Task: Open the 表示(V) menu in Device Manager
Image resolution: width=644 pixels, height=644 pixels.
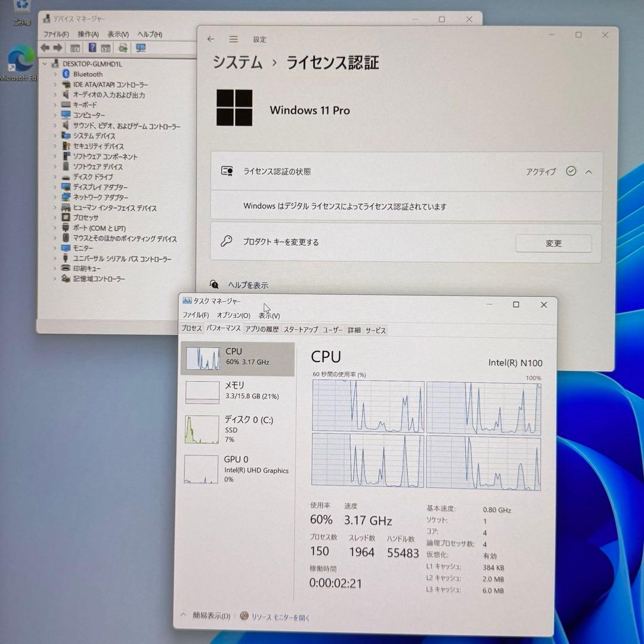Action: (118, 34)
